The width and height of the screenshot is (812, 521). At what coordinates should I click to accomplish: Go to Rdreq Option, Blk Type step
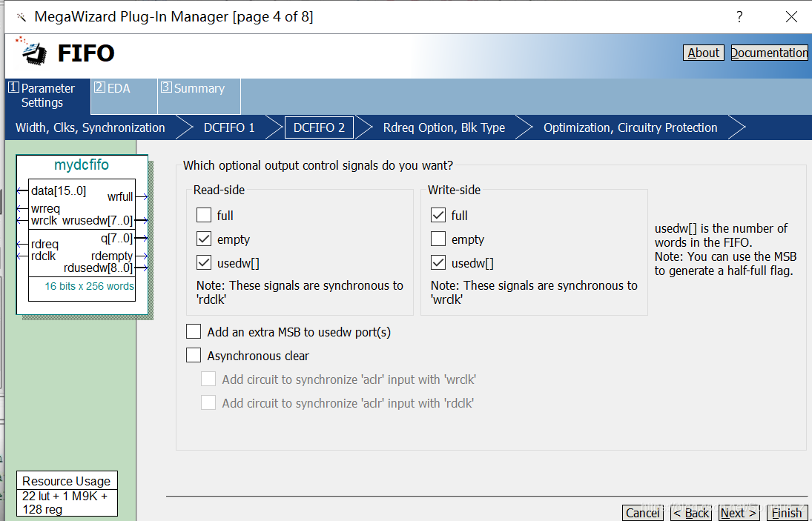coord(443,127)
